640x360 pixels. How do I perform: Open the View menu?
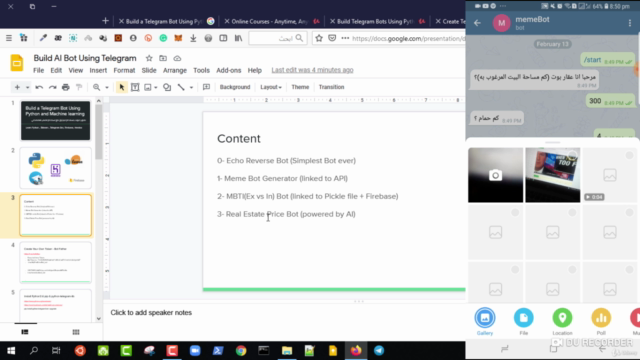tap(76, 70)
